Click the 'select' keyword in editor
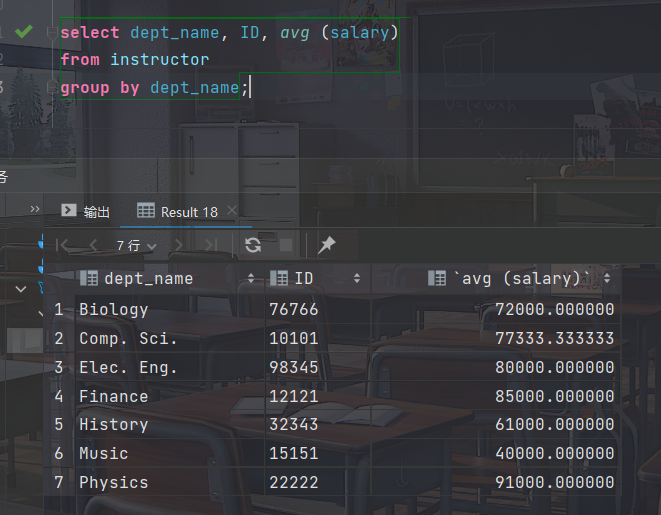 point(90,32)
